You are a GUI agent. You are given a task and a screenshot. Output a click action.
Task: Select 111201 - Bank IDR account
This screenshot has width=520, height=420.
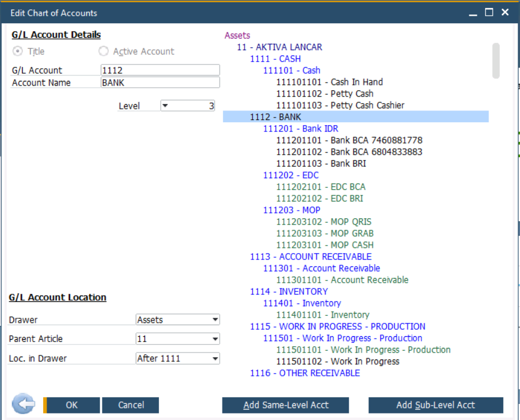[x=300, y=129]
